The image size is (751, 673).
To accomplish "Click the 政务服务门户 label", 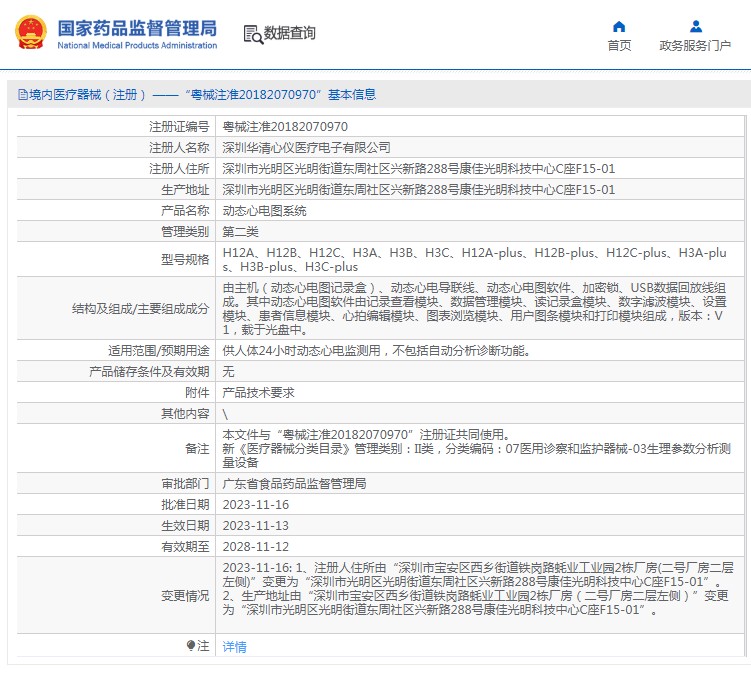I will [x=695, y=46].
